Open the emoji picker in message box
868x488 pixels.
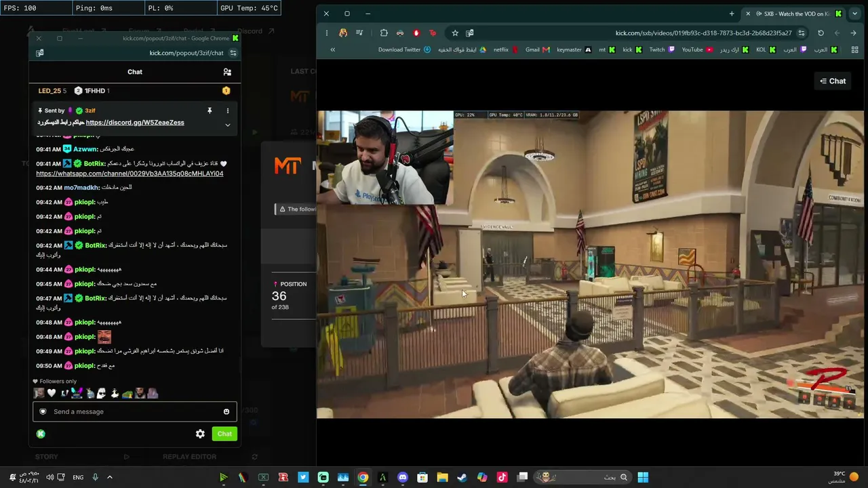tap(226, 411)
